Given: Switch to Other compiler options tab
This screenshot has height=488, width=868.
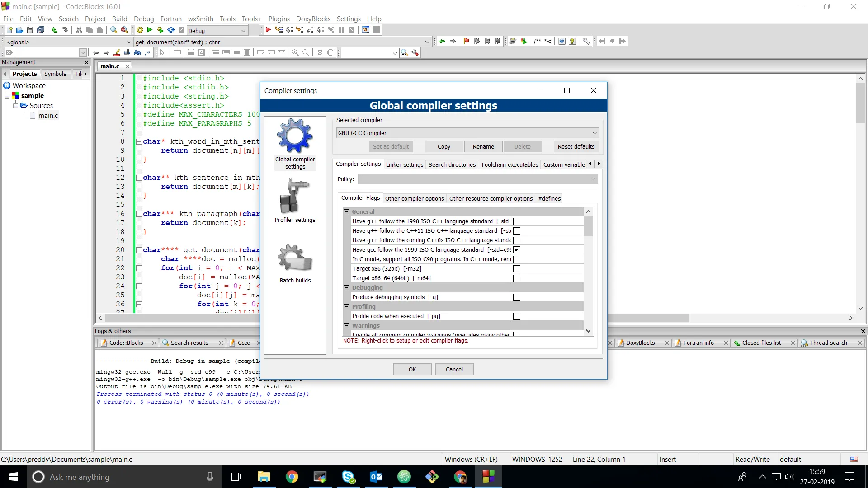Looking at the screenshot, I should pyautogui.click(x=414, y=198).
